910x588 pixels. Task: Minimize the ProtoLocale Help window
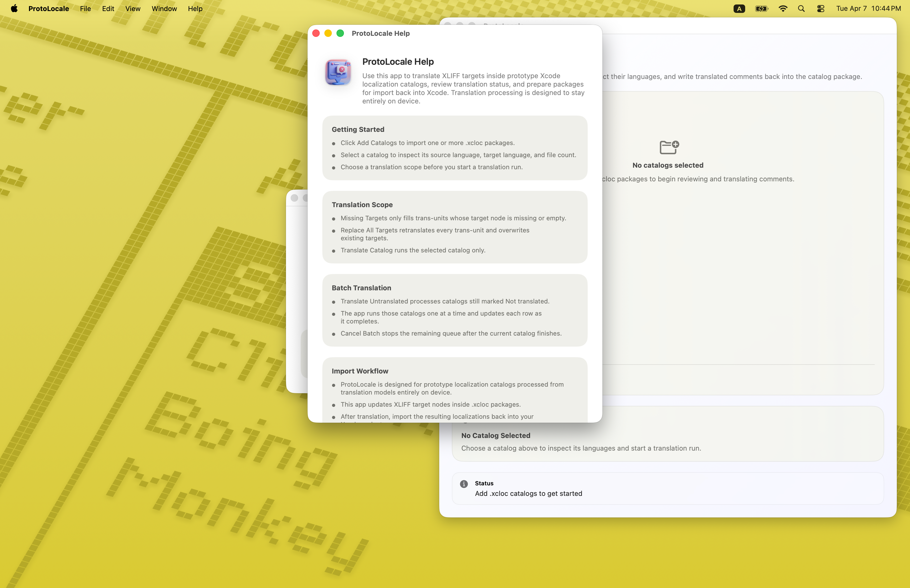328,33
